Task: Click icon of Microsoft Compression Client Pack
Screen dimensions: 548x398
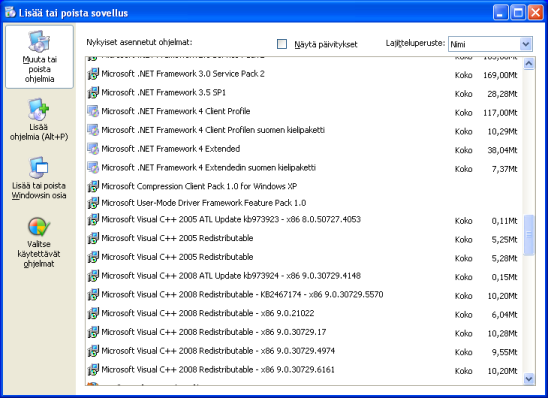Action: [x=93, y=186]
